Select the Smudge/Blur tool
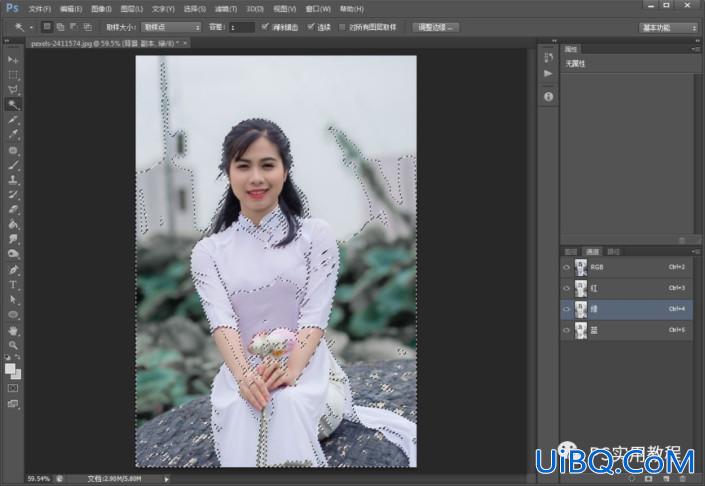 coord(13,239)
